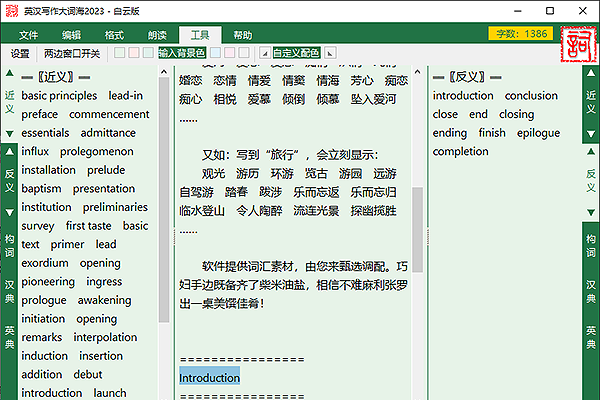The image size is (600, 400).
Task: Click the right arrow beside 自定义配色
Action: click(330, 53)
